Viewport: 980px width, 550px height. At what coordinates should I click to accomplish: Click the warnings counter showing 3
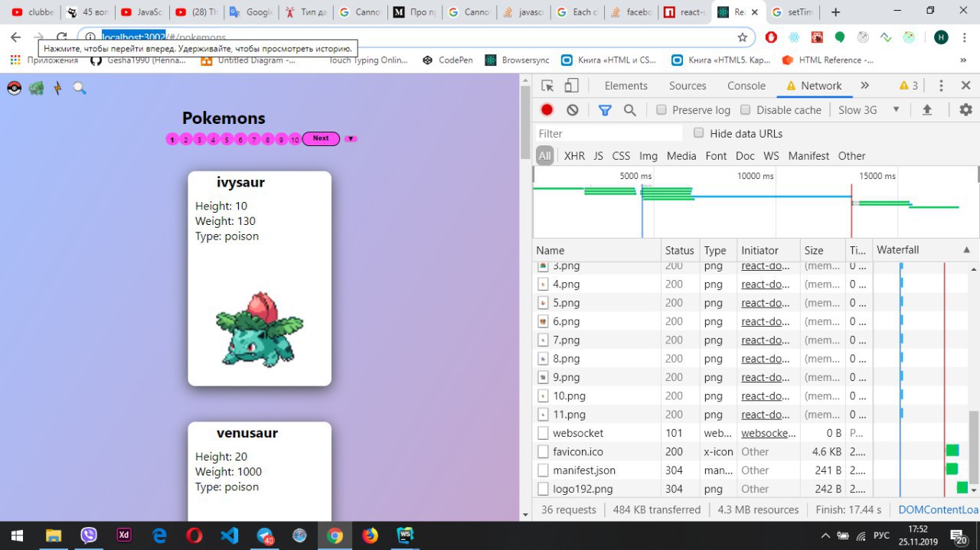click(909, 86)
